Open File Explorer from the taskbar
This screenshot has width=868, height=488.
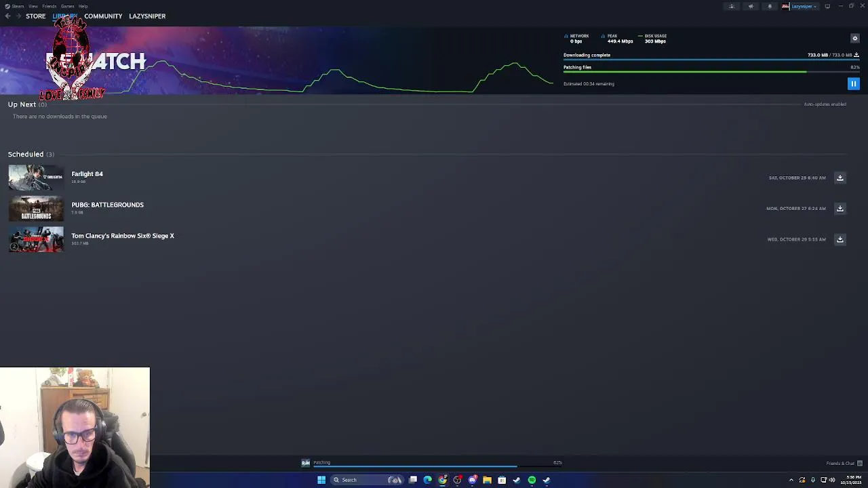pyautogui.click(x=487, y=480)
